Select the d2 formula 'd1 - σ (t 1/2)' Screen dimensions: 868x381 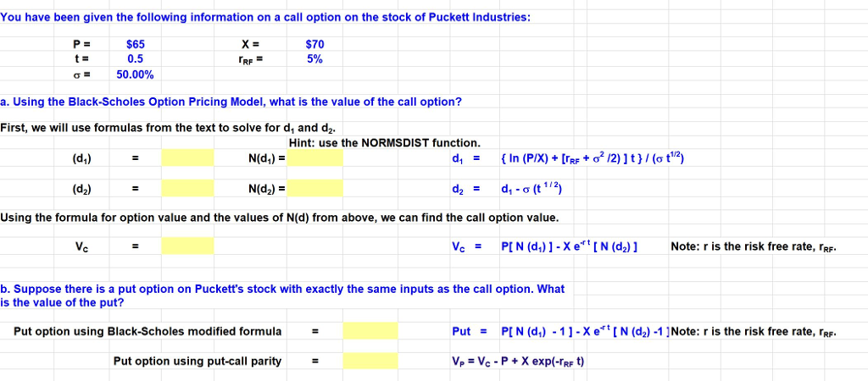(x=531, y=189)
